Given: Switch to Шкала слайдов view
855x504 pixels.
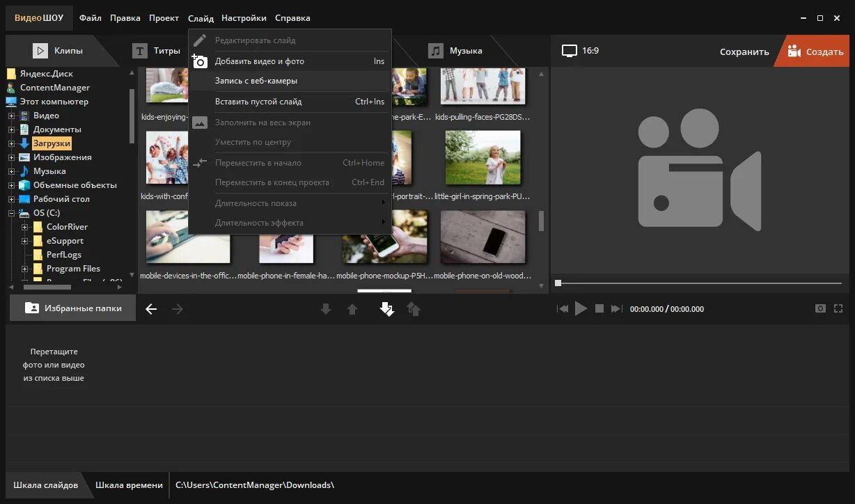Looking at the screenshot, I should pyautogui.click(x=46, y=485).
